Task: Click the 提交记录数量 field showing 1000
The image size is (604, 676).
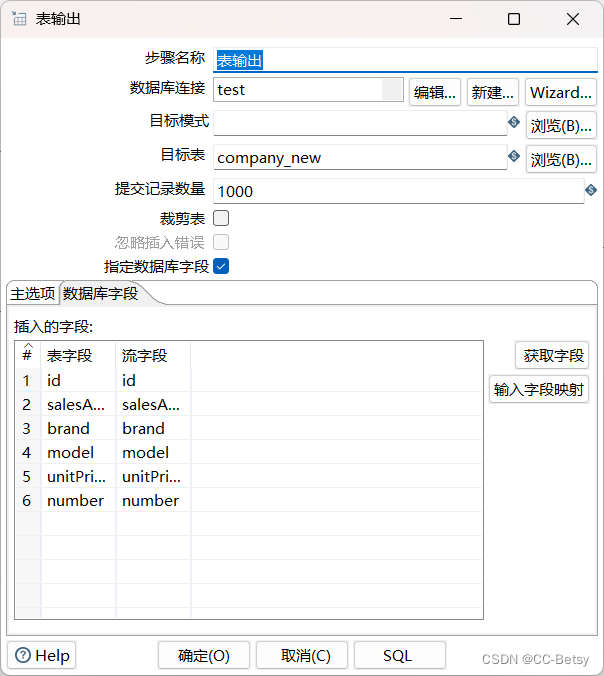Action: [399, 191]
